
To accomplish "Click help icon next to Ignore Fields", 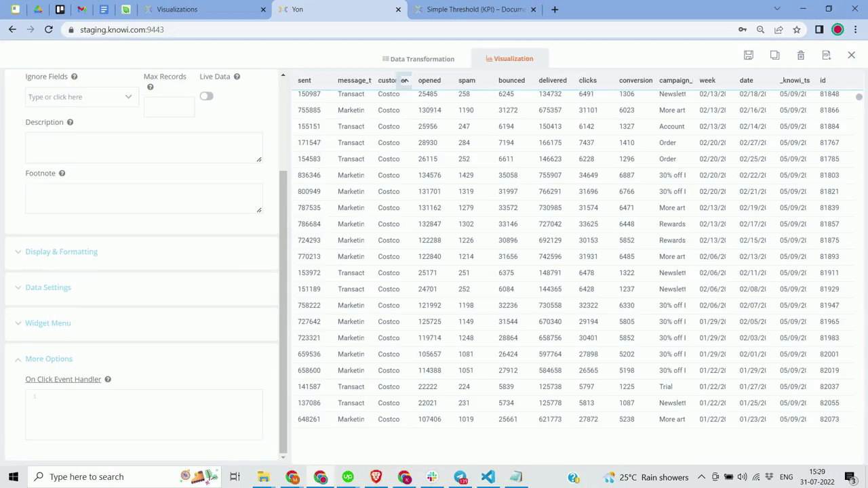I will [x=75, y=77].
